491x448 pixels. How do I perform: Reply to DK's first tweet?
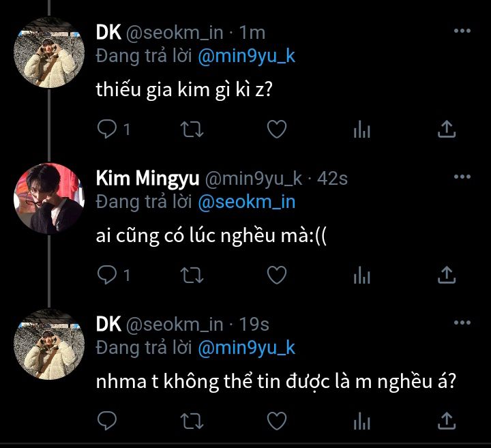[x=108, y=129]
